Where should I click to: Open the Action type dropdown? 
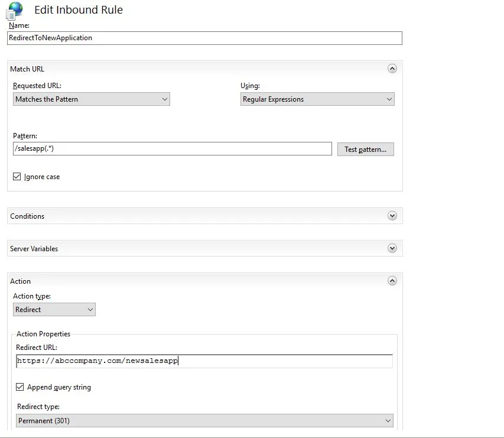tap(54, 309)
